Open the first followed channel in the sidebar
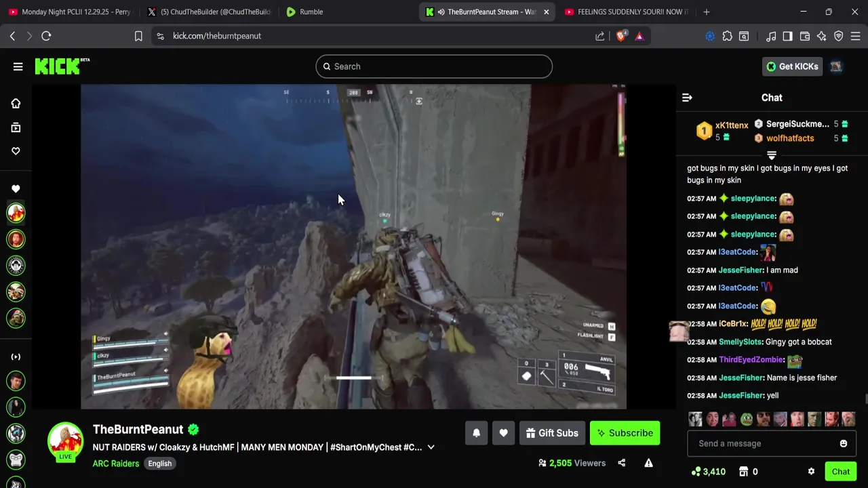 click(x=16, y=213)
